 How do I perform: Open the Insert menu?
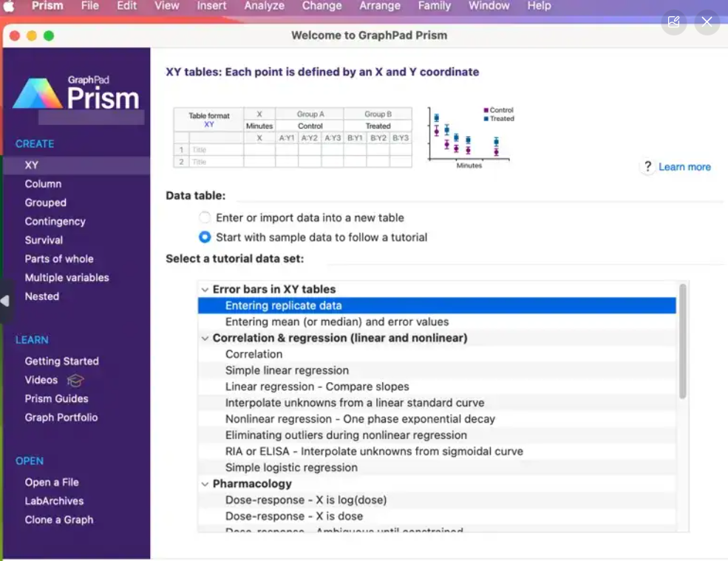(211, 6)
